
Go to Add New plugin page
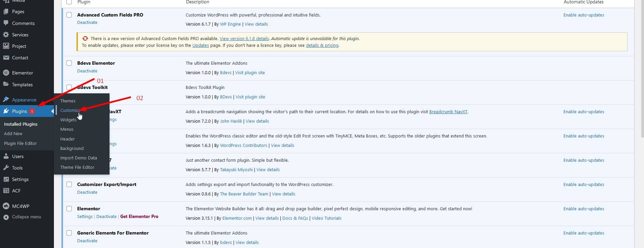click(13, 134)
